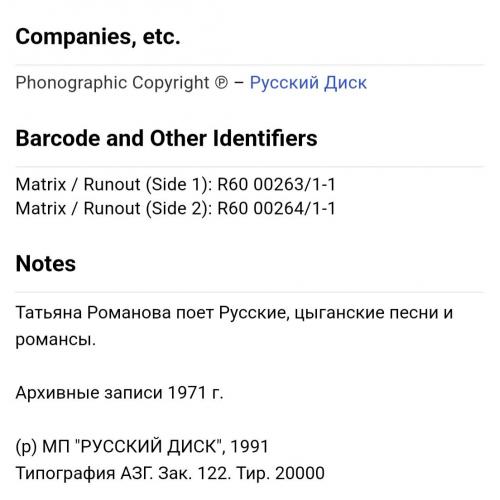The image size is (500, 500).
Task: Click the Matrix / Runout (Side 2) label
Action: [x=114, y=208]
